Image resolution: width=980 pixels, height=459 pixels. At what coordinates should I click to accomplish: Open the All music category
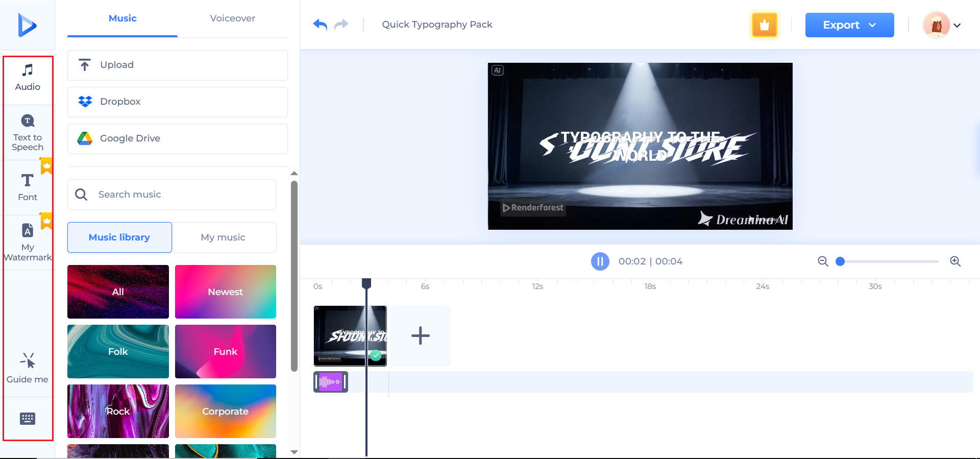coord(118,292)
